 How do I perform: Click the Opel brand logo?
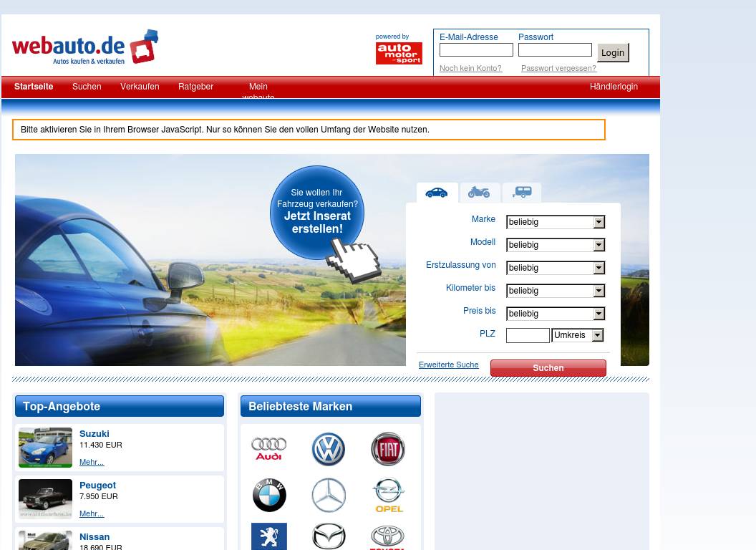point(388,495)
